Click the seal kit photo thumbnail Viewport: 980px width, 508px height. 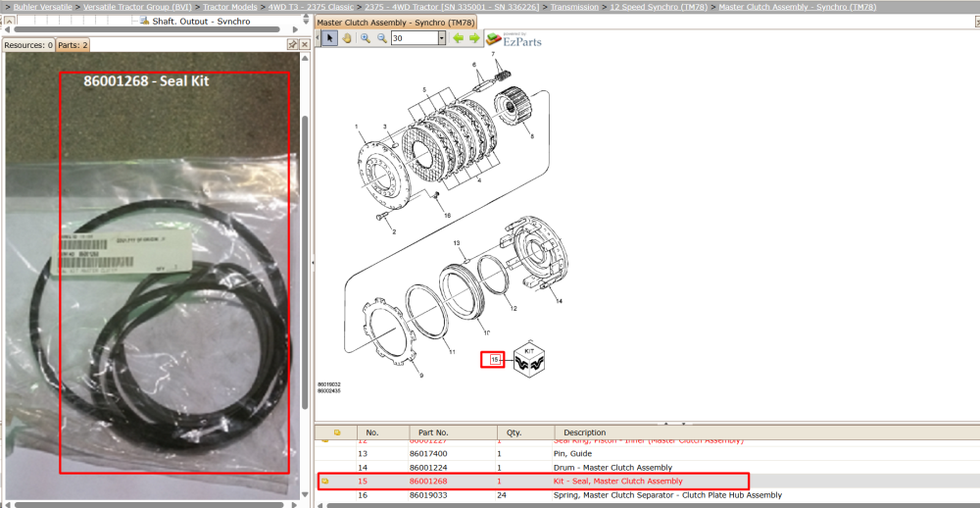click(153, 276)
